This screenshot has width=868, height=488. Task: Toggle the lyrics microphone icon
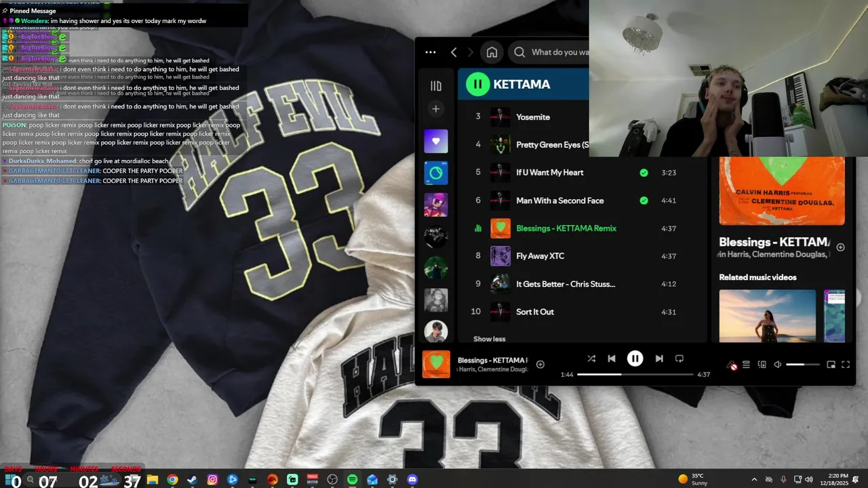[732, 365]
